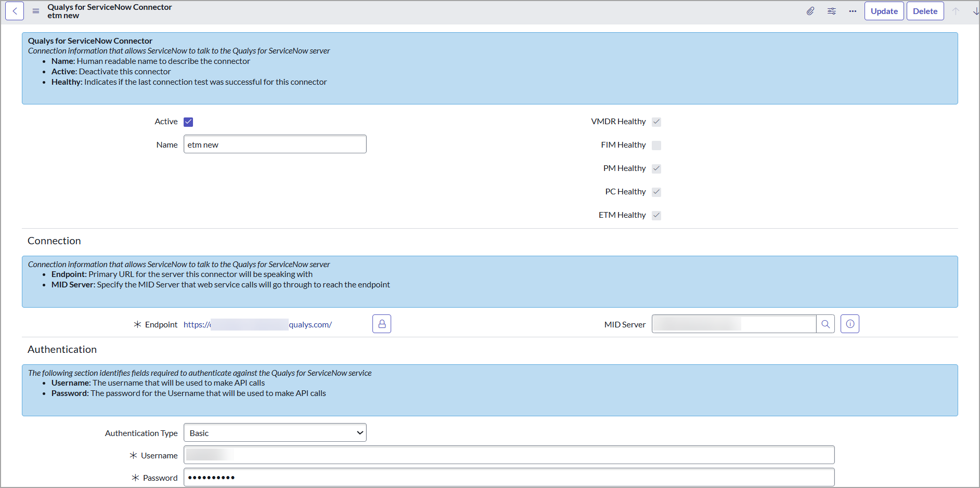Click the 'VMDR Healthy' label

coord(618,122)
